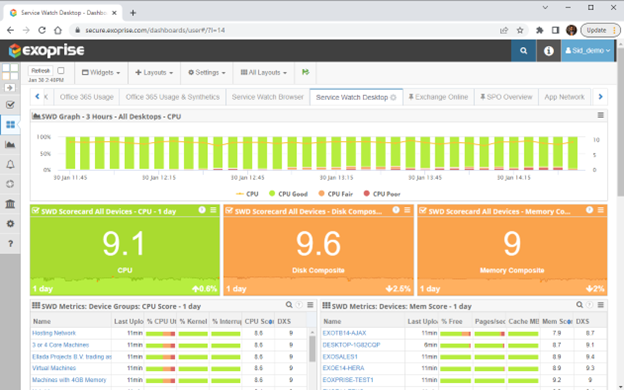Open the SWD Graph widget menu icon
Screen dimensions: 624x390
coord(601,115)
